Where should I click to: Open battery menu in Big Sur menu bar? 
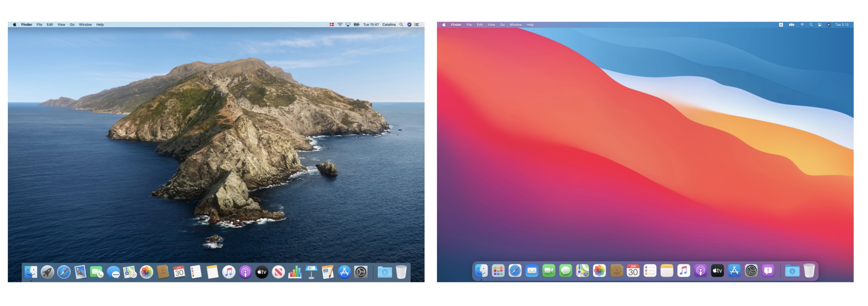coord(792,25)
